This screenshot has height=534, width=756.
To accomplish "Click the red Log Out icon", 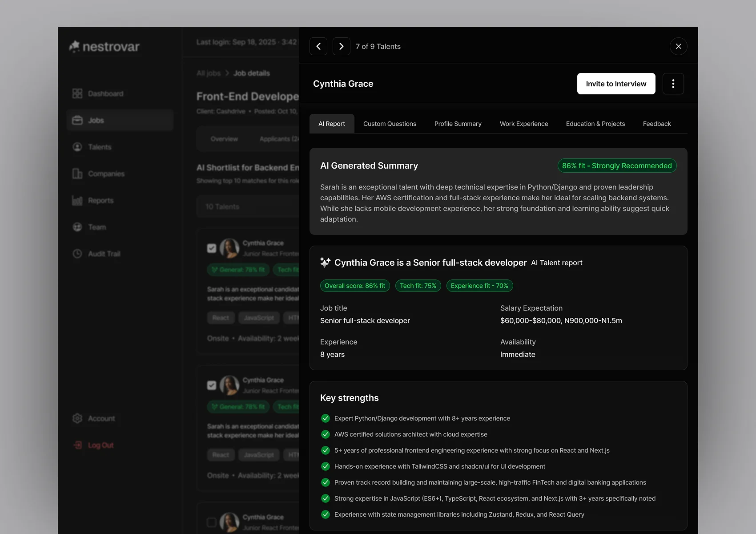I will [x=77, y=445].
